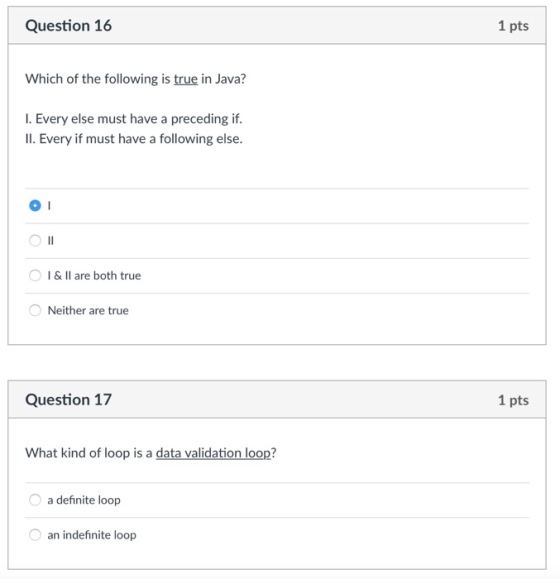
Task: Select the selected 'I' radio button
Action: [x=35, y=205]
